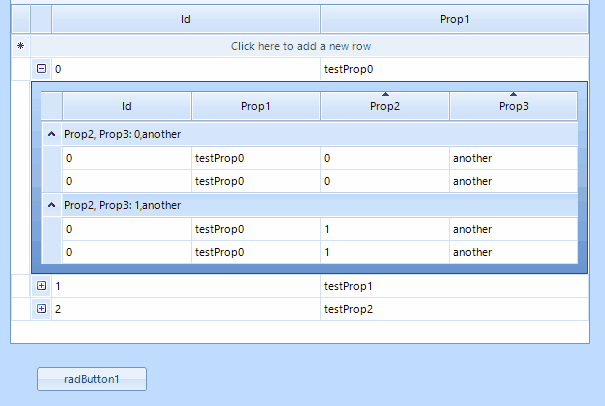Toggle sort on nested Prop2 header
This screenshot has width=605, height=406.
pyautogui.click(x=385, y=106)
